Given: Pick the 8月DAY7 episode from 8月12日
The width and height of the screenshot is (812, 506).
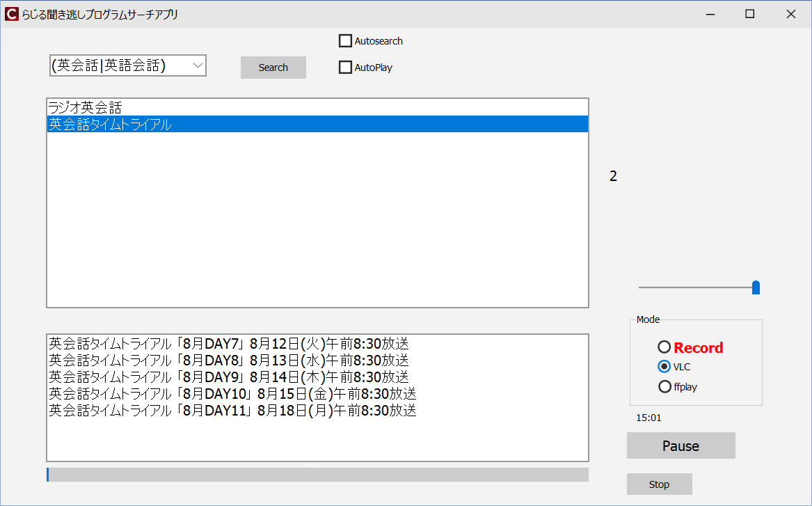Looking at the screenshot, I should (229, 343).
